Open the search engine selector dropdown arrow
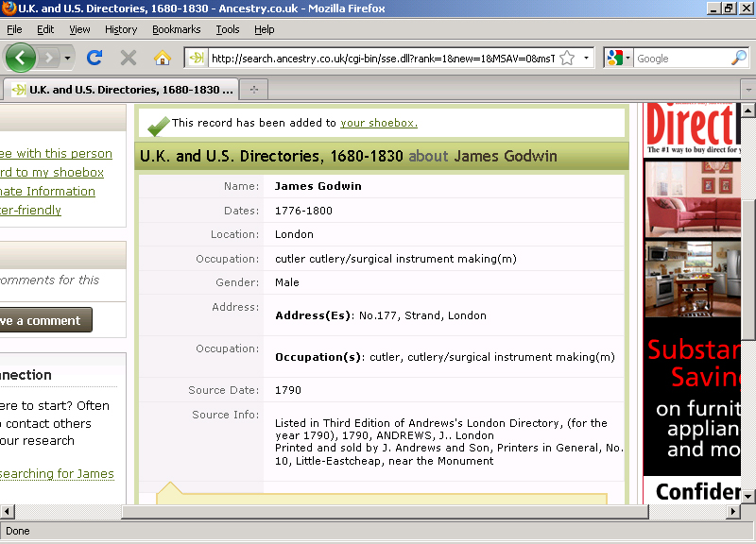 627,59
